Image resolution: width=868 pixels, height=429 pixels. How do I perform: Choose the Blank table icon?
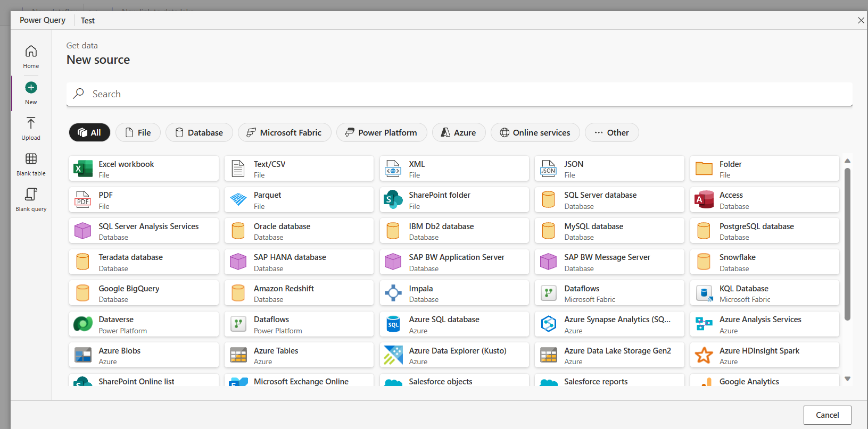point(31,158)
